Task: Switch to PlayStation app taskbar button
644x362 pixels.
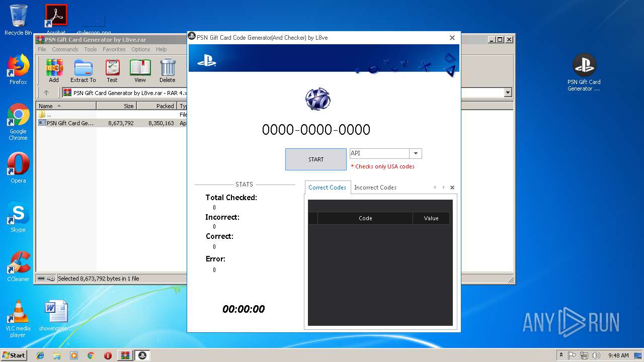Action: [142, 355]
